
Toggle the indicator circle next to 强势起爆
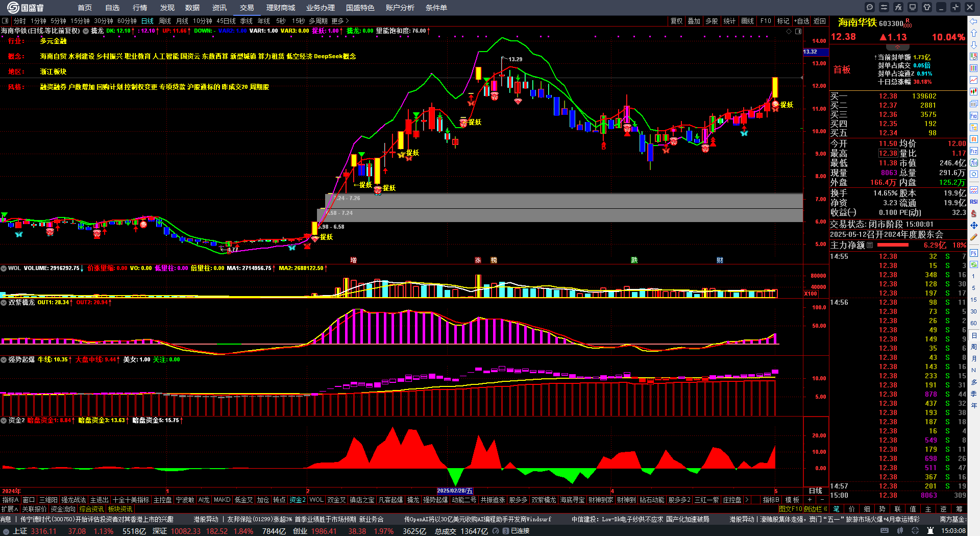coord(4,360)
